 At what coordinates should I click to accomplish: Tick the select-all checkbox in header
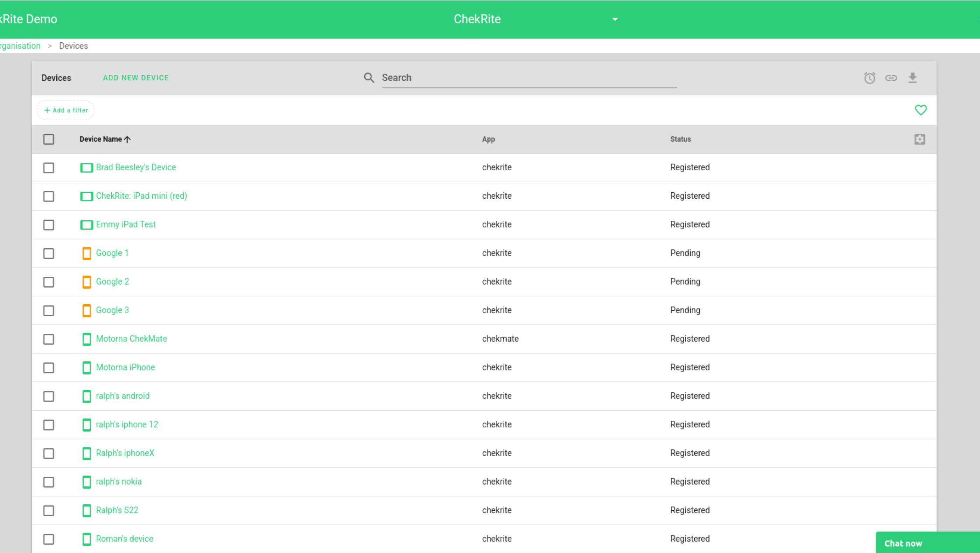tap(49, 139)
